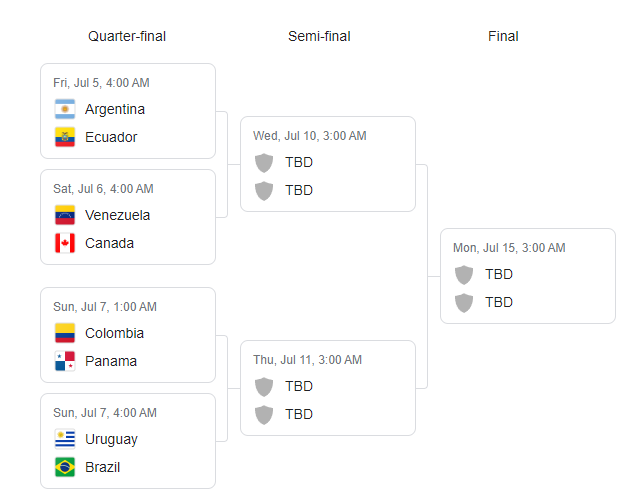Click the Final column heading
Screen dimensions: 636x500
(x=503, y=36)
